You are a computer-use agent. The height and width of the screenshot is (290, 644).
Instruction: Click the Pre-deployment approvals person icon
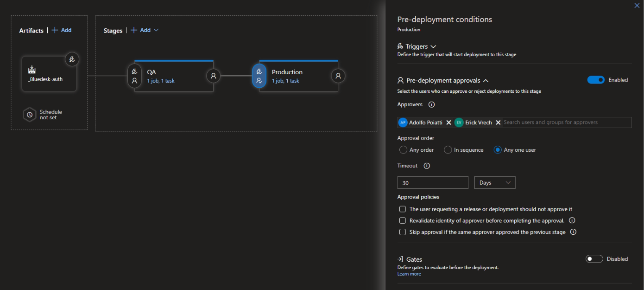pyautogui.click(x=401, y=80)
